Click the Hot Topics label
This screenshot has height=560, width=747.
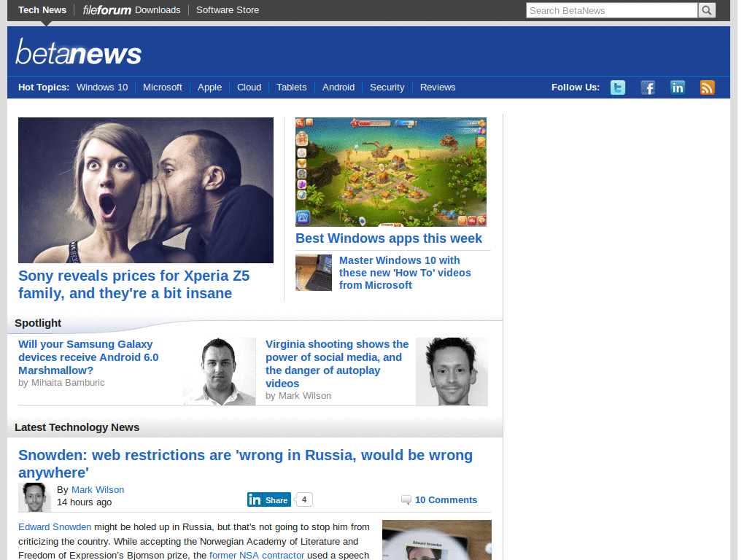click(44, 87)
